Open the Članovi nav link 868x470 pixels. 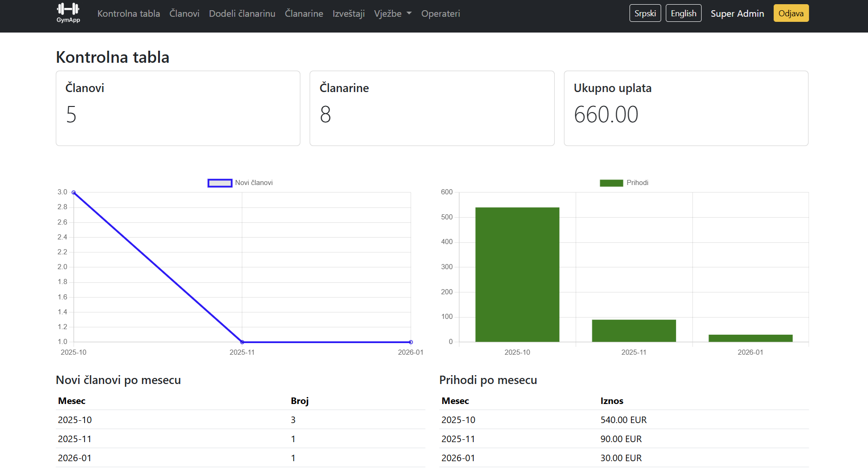(x=184, y=13)
